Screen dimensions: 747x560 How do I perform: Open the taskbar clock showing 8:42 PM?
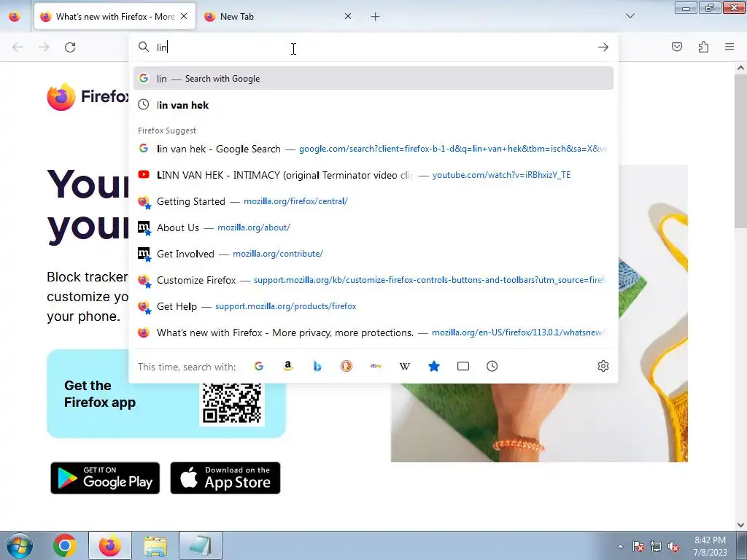710,546
